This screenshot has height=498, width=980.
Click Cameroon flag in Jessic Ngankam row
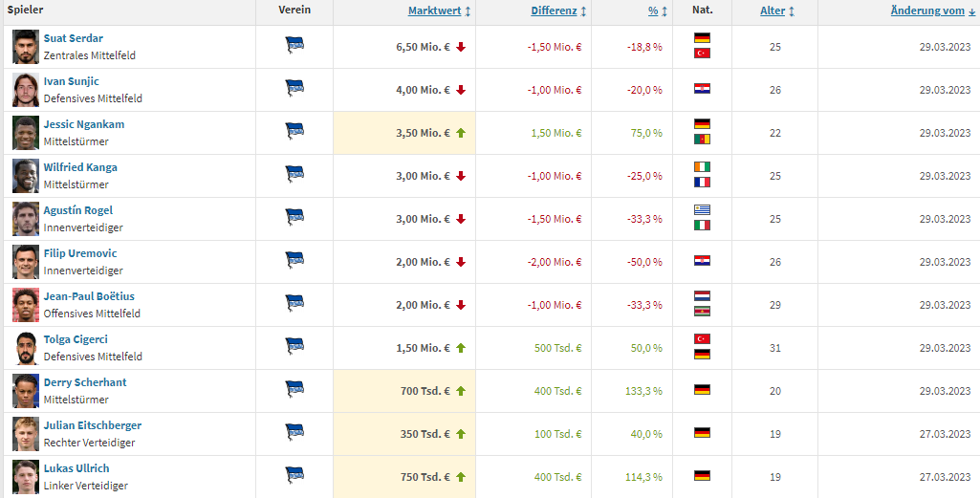[702, 140]
